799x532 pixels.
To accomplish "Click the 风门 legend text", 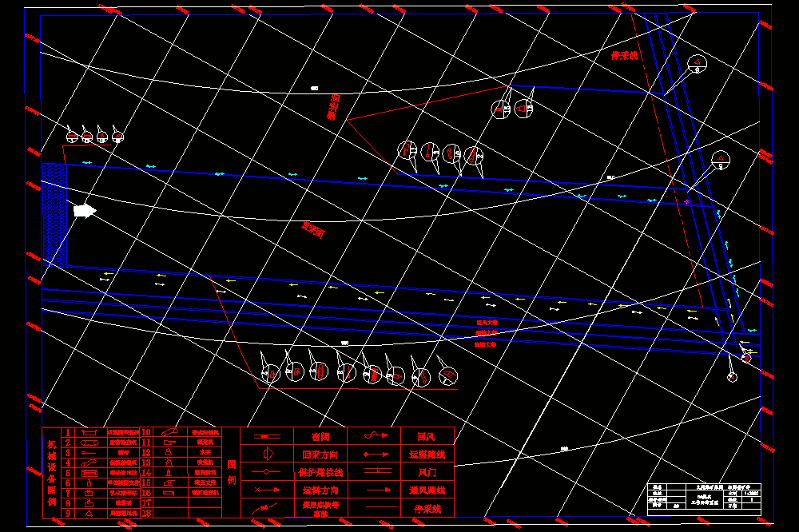I will [427, 472].
